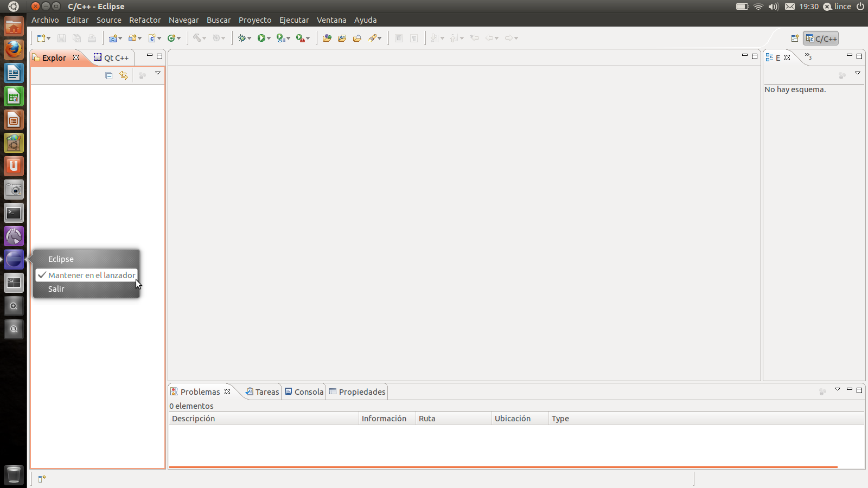Click the New Source Folder icon
The width and height of the screenshot is (868, 488).
click(x=132, y=38)
